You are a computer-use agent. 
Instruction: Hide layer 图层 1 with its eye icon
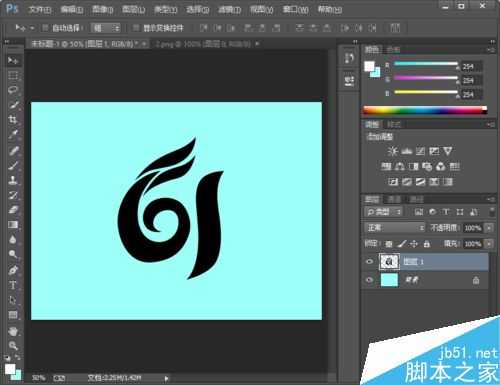point(369,262)
